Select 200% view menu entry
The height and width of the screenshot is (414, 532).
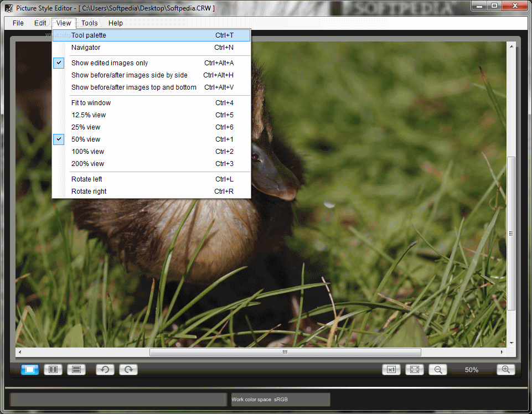click(x=151, y=164)
